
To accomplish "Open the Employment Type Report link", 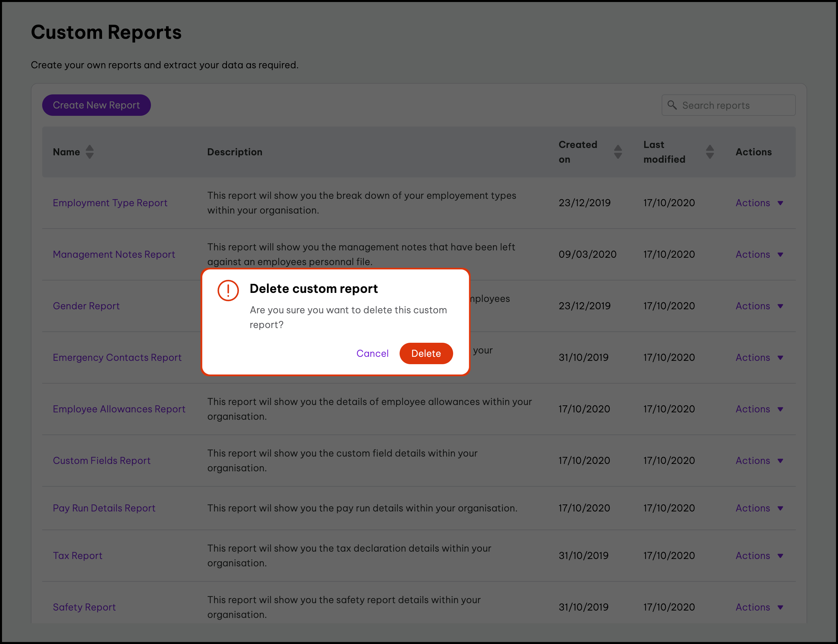I will (x=110, y=203).
